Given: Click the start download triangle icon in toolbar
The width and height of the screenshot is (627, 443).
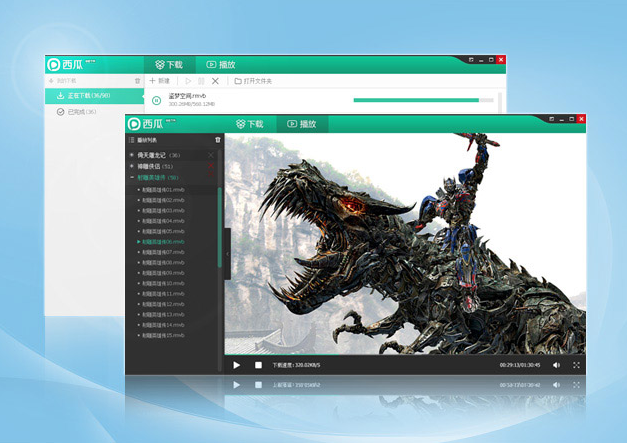Looking at the screenshot, I should coord(188,81).
